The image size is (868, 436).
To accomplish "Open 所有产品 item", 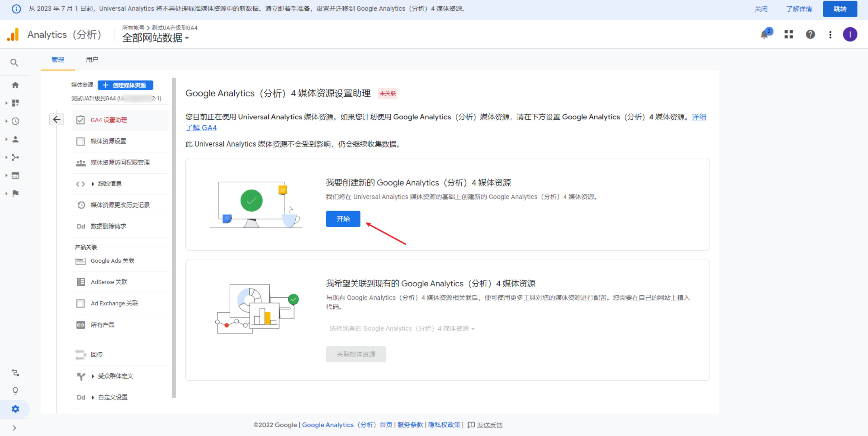I will 120,325.
